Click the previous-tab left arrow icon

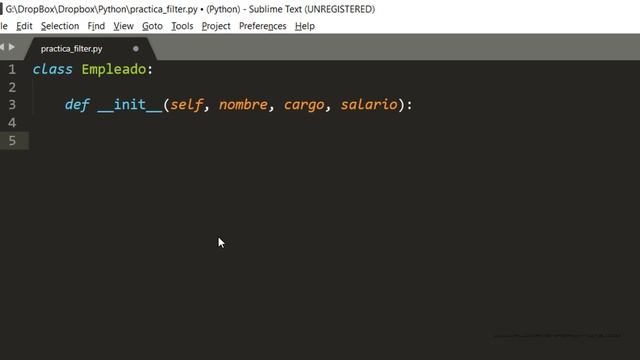2,47
